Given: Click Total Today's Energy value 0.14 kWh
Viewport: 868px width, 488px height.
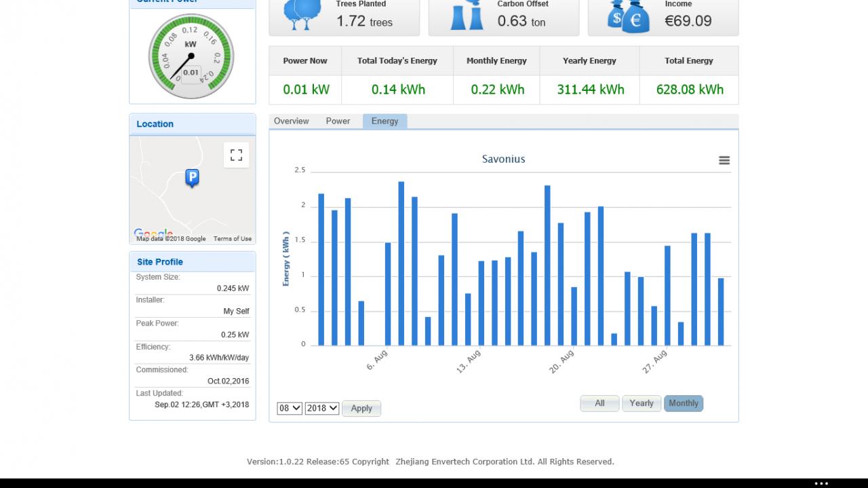Looking at the screenshot, I should click(x=399, y=90).
